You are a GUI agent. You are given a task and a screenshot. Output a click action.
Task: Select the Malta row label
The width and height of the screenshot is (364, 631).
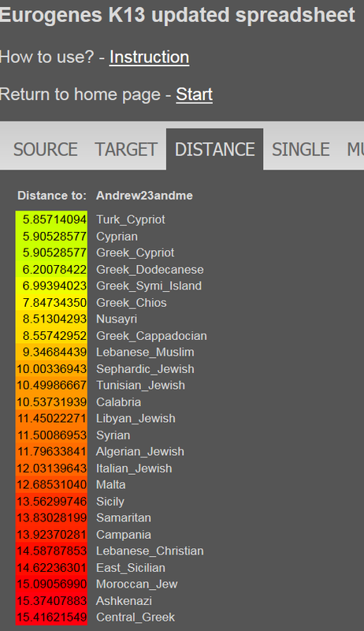click(x=110, y=484)
